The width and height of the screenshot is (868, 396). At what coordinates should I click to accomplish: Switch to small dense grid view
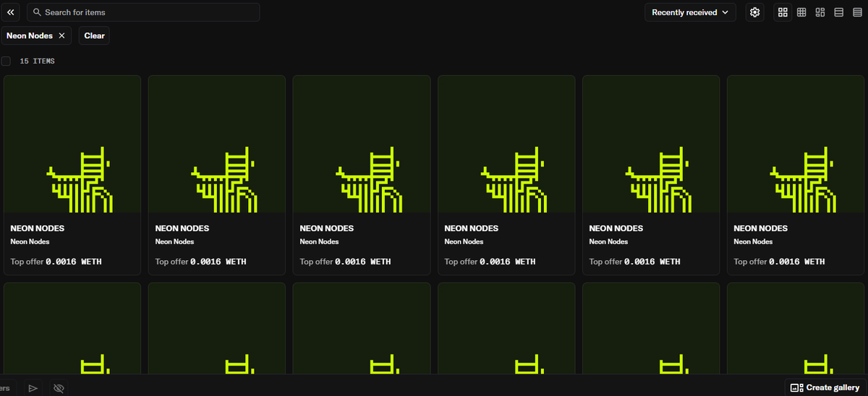pyautogui.click(x=801, y=12)
